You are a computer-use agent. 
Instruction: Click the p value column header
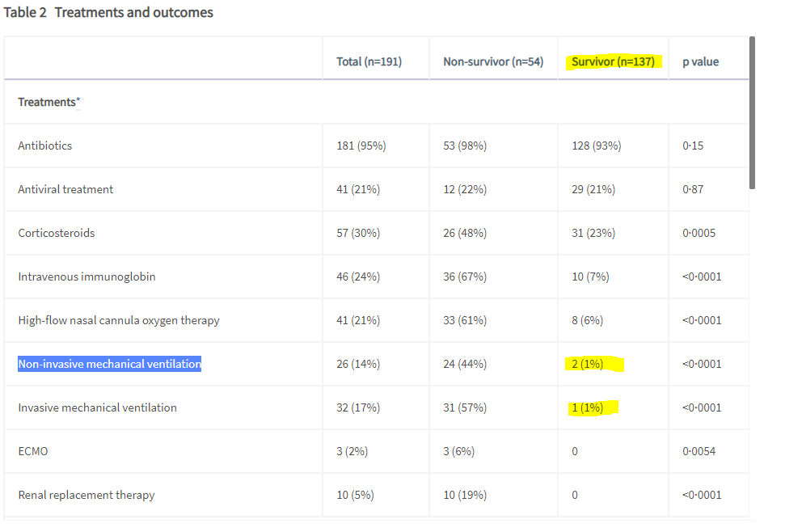[x=700, y=61]
